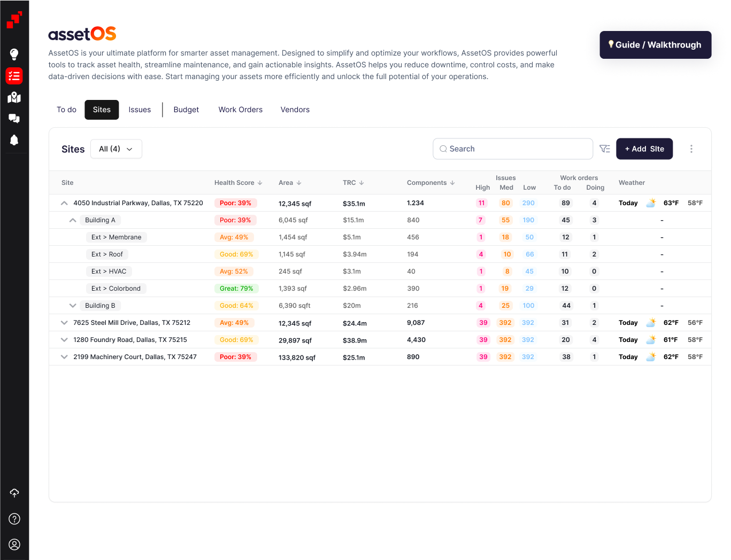Click weather icon for 7625 Steel Mill Drive
Screen dimensions: 731x560
[651, 323]
